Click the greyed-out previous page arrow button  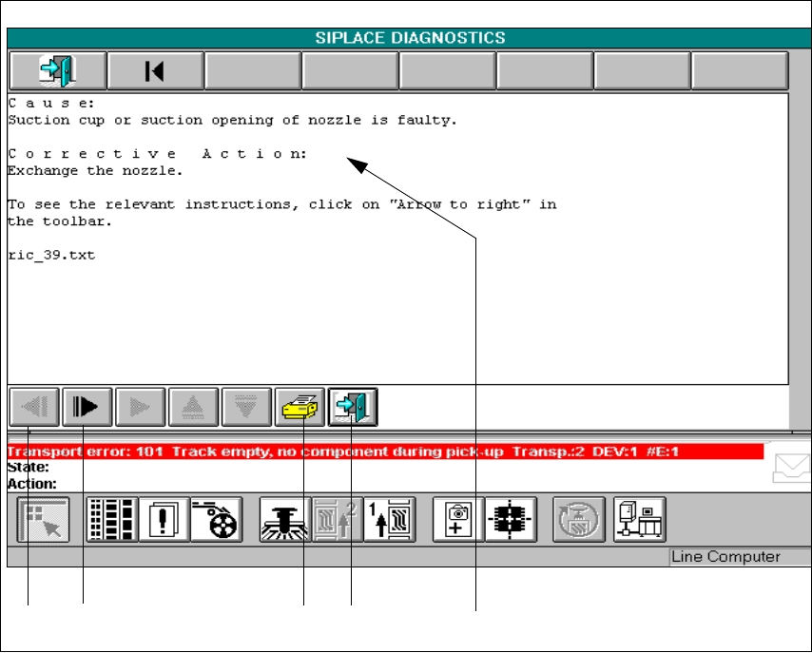pyautogui.click(x=34, y=407)
